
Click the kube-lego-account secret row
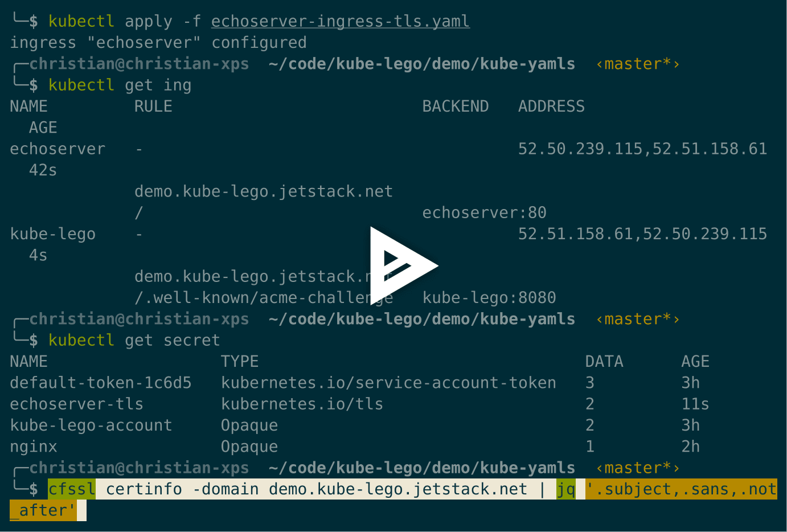click(91, 425)
